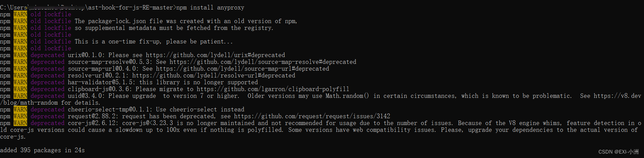This screenshot has width=644, height=158.
Task: Click the 'old lockfile' text on first warning
Action: (x=51, y=14)
